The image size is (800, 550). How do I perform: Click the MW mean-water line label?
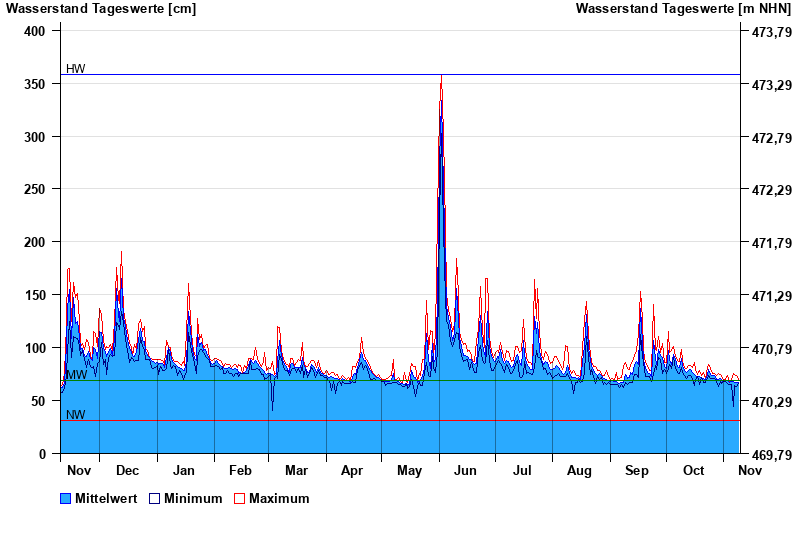tap(76, 375)
